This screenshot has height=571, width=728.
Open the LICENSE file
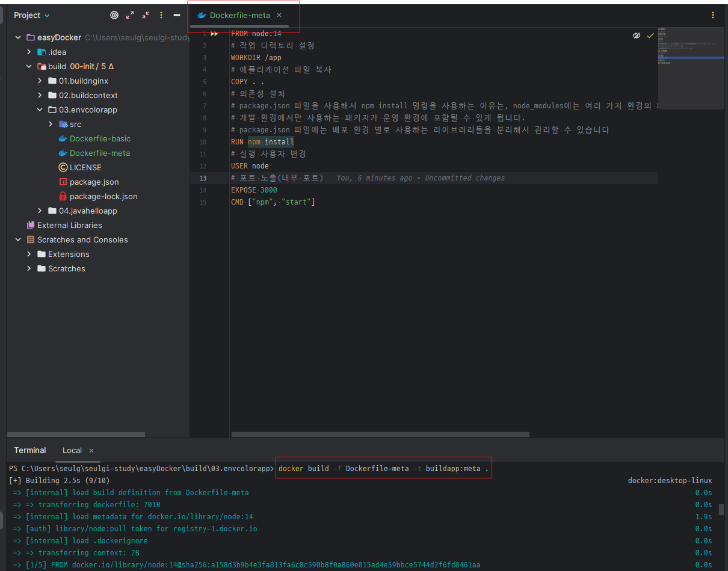[x=85, y=167]
